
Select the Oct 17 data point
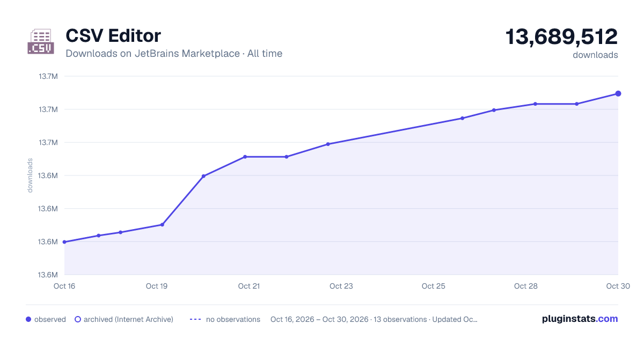[x=98, y=236]
